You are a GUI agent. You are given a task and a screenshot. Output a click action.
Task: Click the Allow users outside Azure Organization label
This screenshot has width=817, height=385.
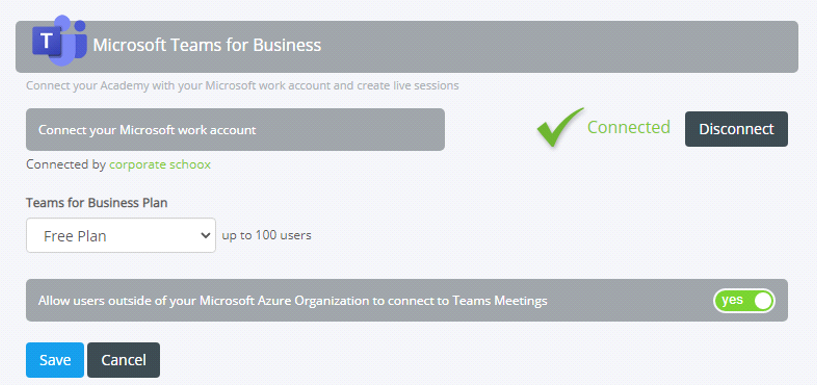tap(293, 301)
